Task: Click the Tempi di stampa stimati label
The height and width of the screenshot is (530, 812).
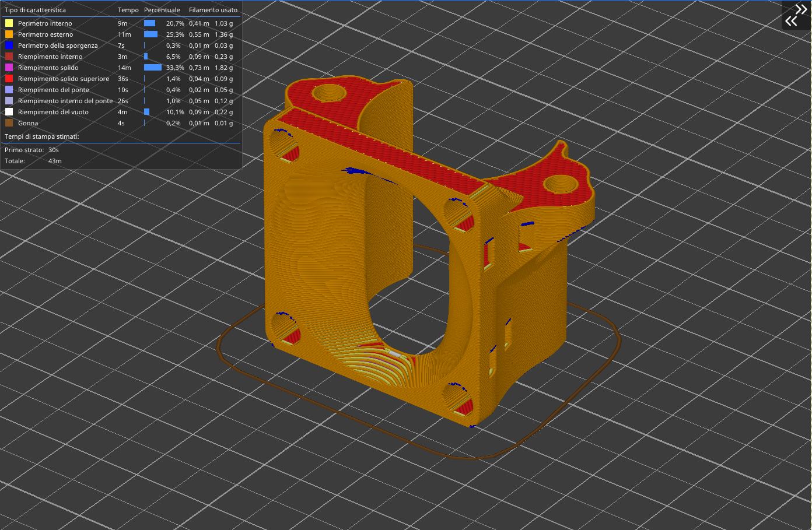Action: pos(41,136)
